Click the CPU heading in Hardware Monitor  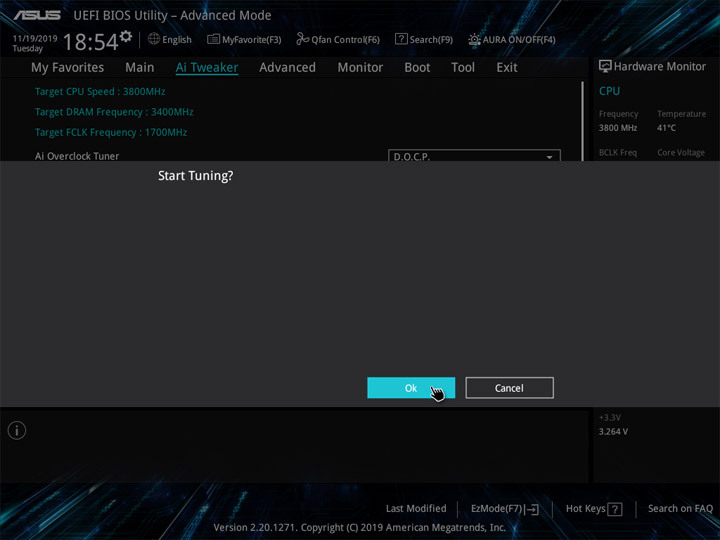point(609,91)
